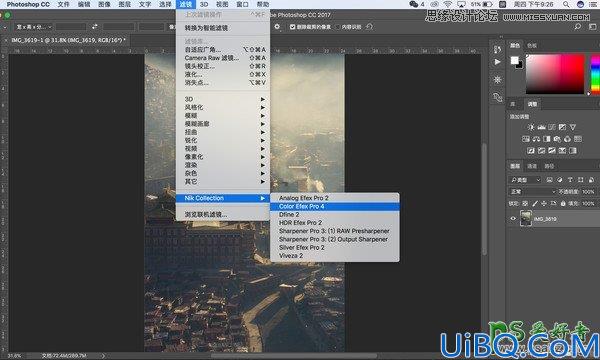Open the layer opacity 100% dropdown
The image size is (600, 360).
point(588,191)
